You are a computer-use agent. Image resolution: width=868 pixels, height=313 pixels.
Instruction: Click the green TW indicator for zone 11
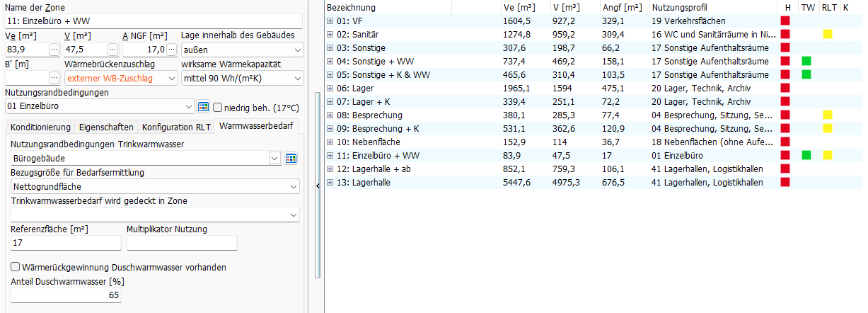click(x=806, y=155)
